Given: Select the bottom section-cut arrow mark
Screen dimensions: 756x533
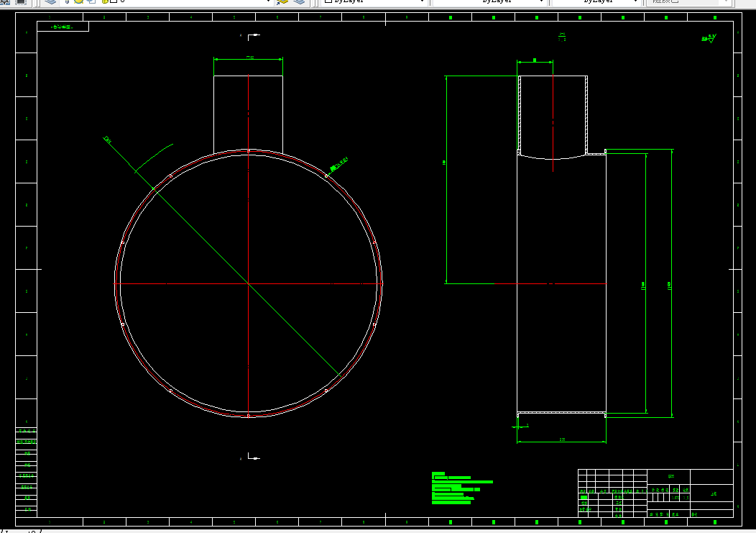Looking at the screenshot, I should (x=253, y=456).
